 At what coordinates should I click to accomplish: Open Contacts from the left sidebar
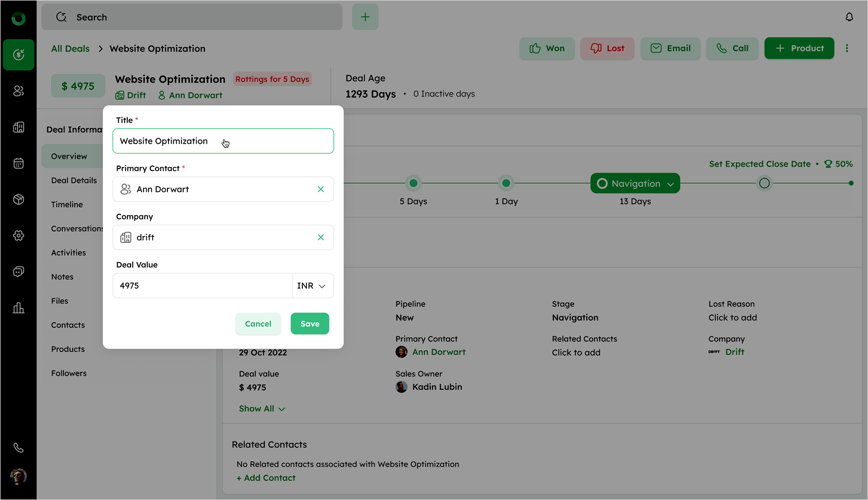pos(18,91)
